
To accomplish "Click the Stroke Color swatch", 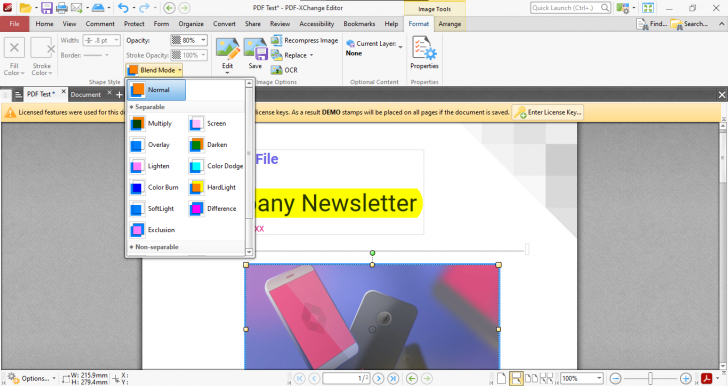I will pos(42,48).
